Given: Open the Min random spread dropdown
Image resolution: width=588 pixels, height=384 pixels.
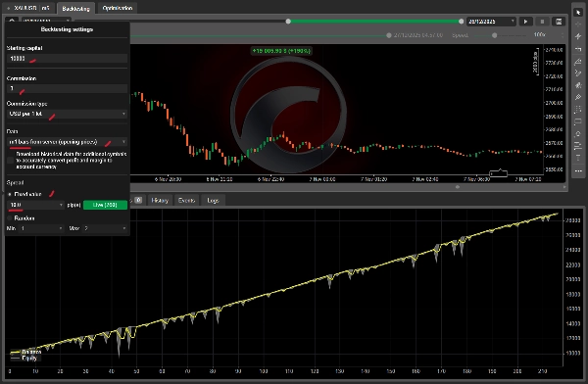Looking at the screenshot, I should click(x=41, y=228).
